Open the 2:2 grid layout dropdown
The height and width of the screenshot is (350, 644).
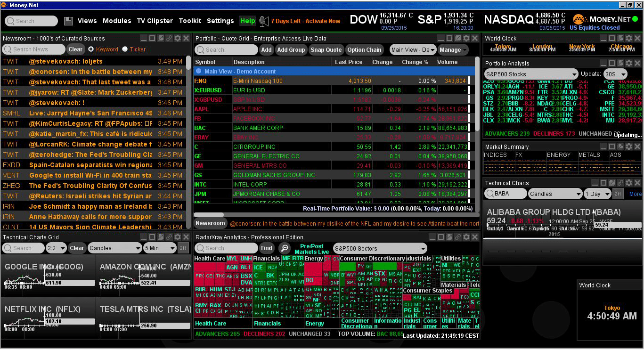coord(57,248)
